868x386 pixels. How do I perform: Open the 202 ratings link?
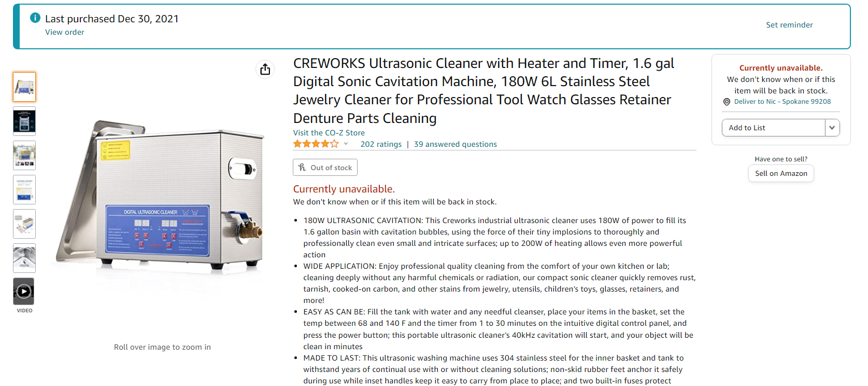pyautogui.click(x=381, y=144)
